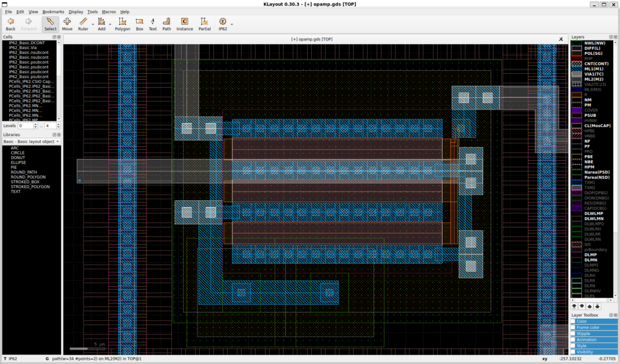Open the Bookmarks menu
Screen dimensions: 620x364
(53, 11)
